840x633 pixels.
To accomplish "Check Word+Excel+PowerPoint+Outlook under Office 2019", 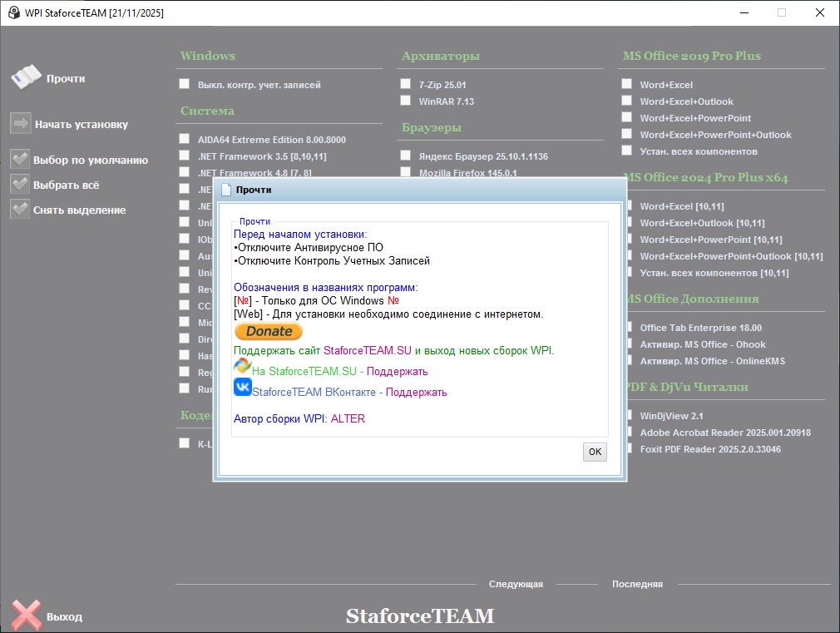I will (x=627, y=133).
